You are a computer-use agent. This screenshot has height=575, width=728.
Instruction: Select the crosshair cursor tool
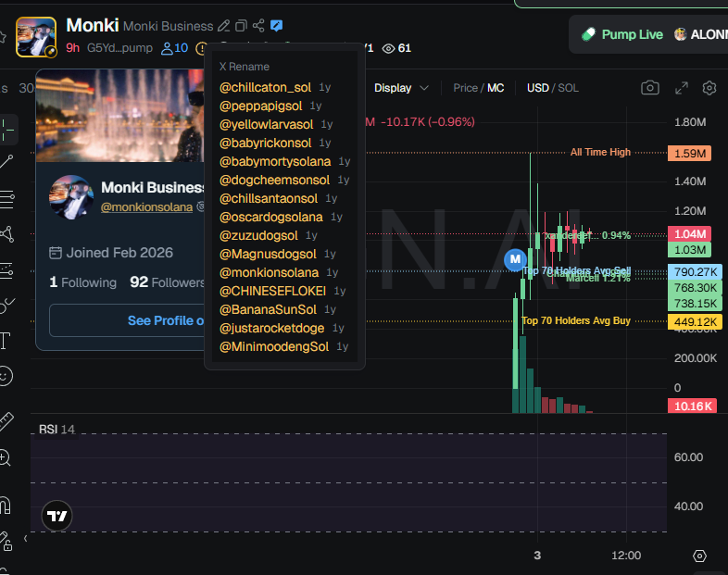(x=7, y=130)
